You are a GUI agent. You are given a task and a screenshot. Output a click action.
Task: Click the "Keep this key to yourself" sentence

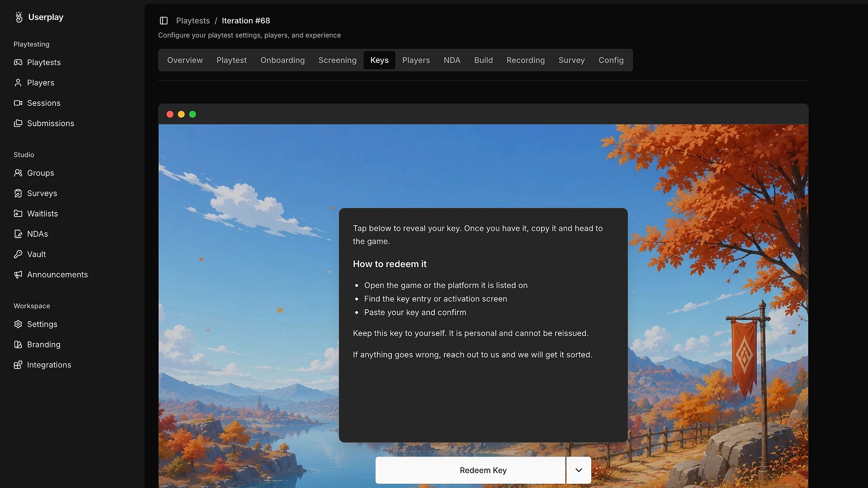point(471,333)
